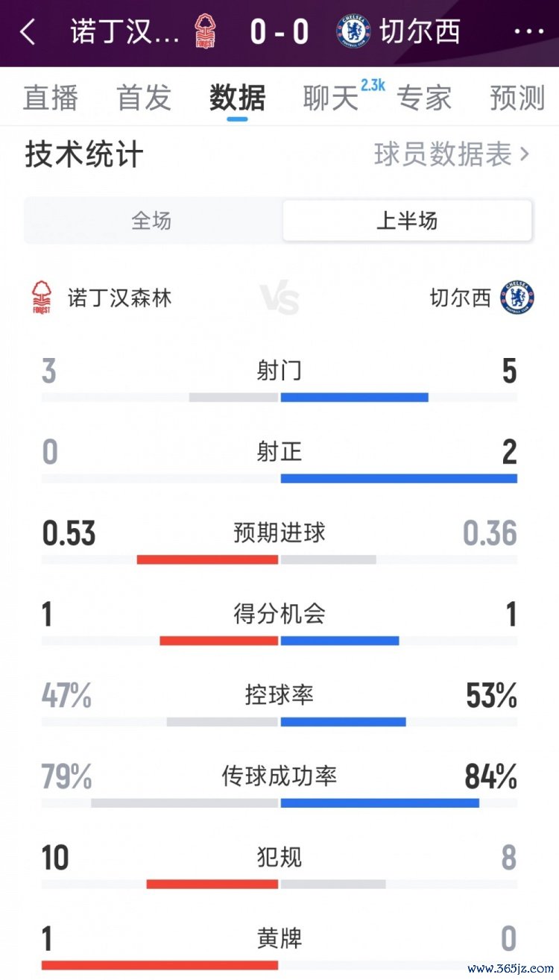This screenshot has height=980, width=559.
Task: Tap Chelsea crest in header
Action: pyautogui.click(x=353, y=32)
